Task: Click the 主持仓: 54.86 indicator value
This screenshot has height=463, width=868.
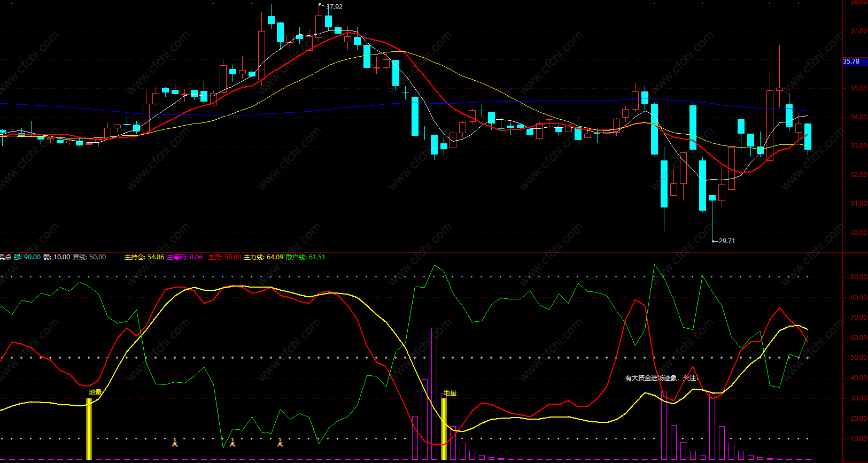Action: coord(144,257)
